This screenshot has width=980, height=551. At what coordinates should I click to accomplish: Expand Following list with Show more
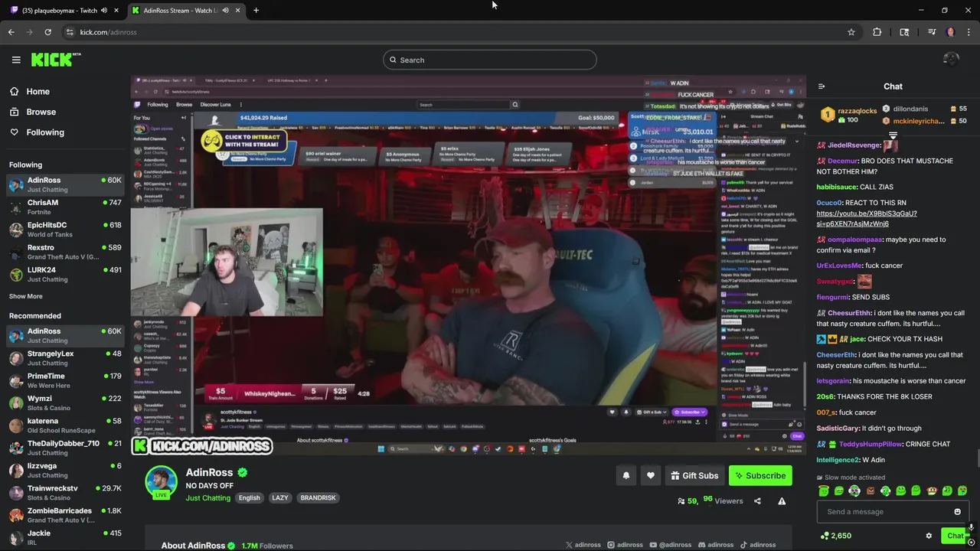[26, 296]
